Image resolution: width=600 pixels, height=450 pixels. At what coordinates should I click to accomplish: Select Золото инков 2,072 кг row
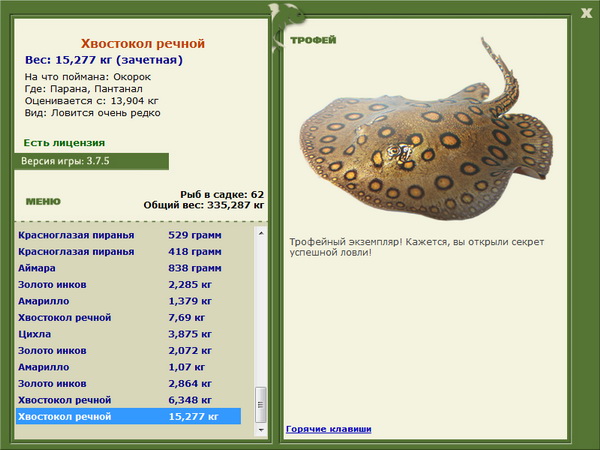tap(128, 350)
